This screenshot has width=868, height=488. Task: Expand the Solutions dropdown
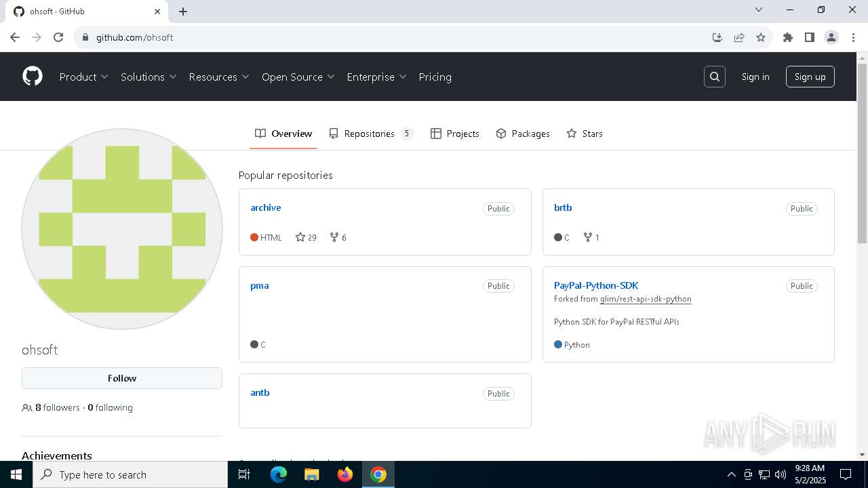pos(149,77)
